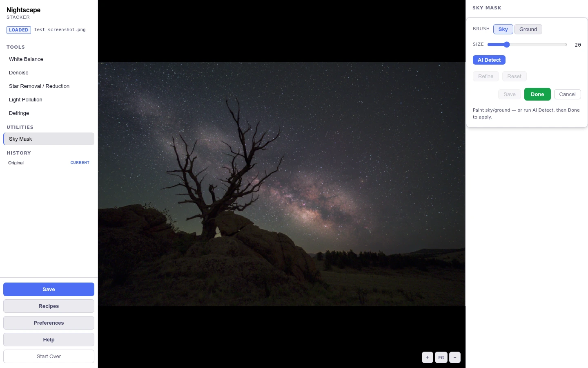The image size is (588, 368).
Task: Select the Sky Mask utility
Action: 49,139
